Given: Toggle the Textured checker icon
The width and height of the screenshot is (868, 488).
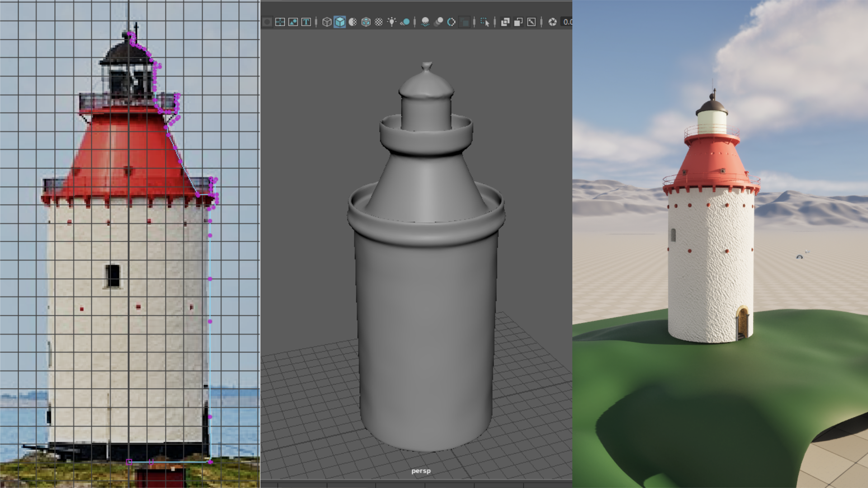Looking at the screenshot, I should coord(379,22).
